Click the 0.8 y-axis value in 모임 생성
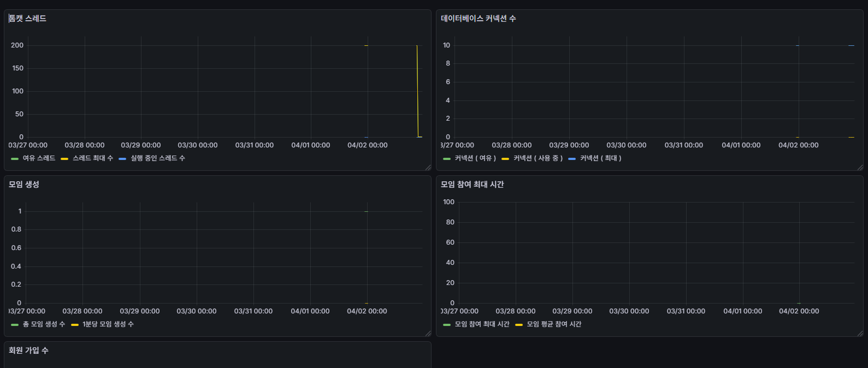The height and width of the screenshot is (368, 868). pyautogui.click(x=16, y=229)
